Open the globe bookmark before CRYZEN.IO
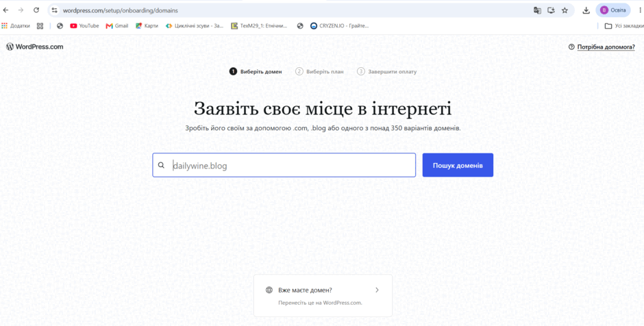This screenshot has height=326, width=644. [x=300, y=26]
